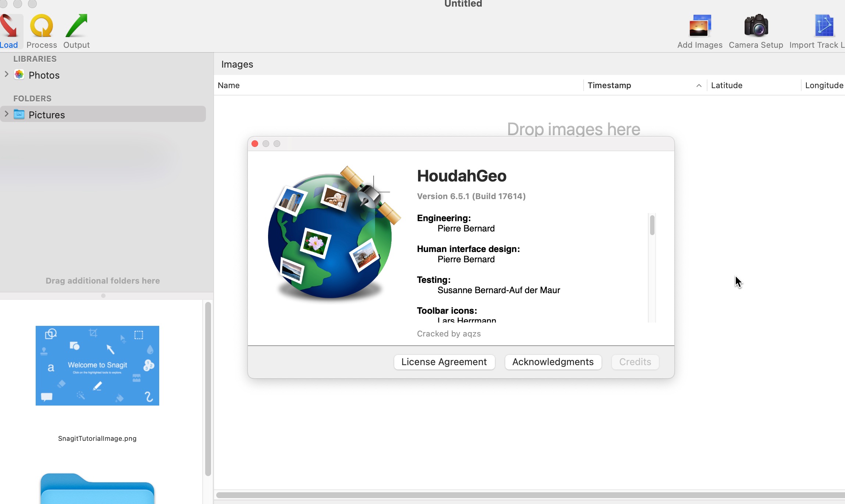Viewport: 845px width, 504px height.
Task: Sort images by Timestamp column
Action: click(x=609, y=85)
